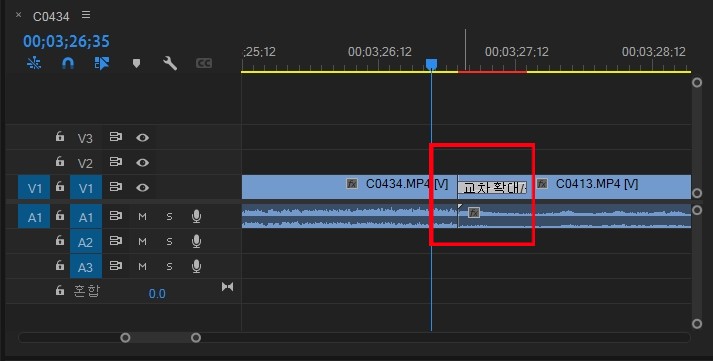The height and width of the screenshot is (361, 713).
Task: Hide track V1 with eye icon
Action: tap(142, 187)
